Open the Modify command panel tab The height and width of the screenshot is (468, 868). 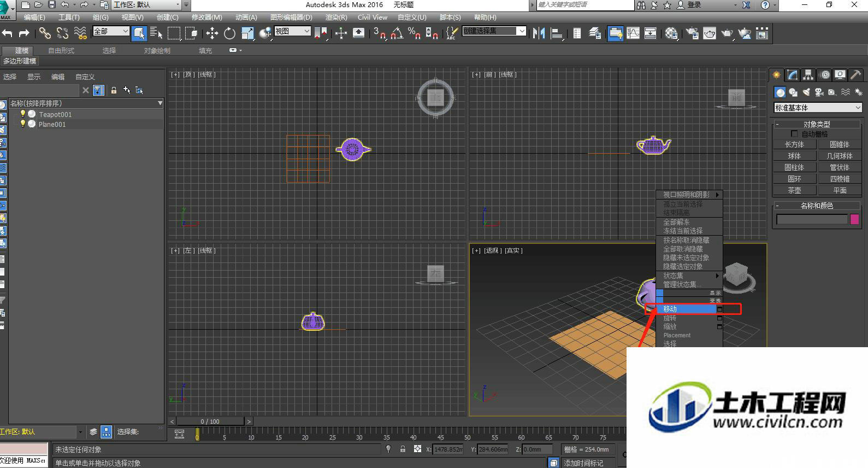pos(793,75)
